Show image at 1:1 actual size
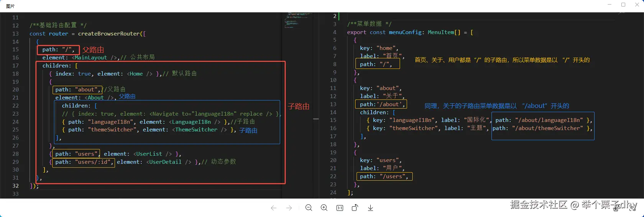 coord(340,208)
